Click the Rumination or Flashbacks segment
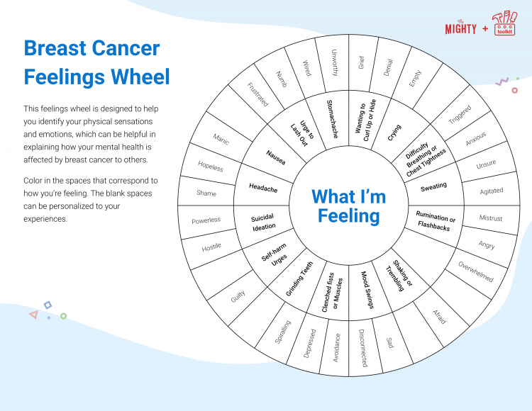 pyautogui.click(x=436, y=220)
